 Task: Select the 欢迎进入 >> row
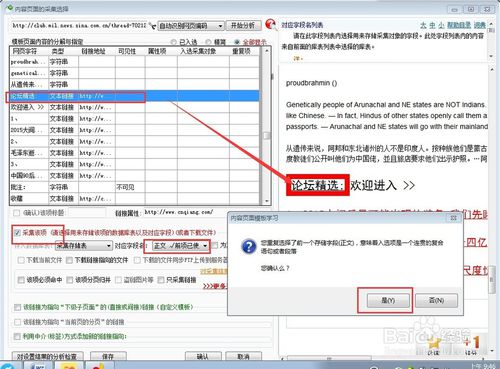tap(135, 107)
